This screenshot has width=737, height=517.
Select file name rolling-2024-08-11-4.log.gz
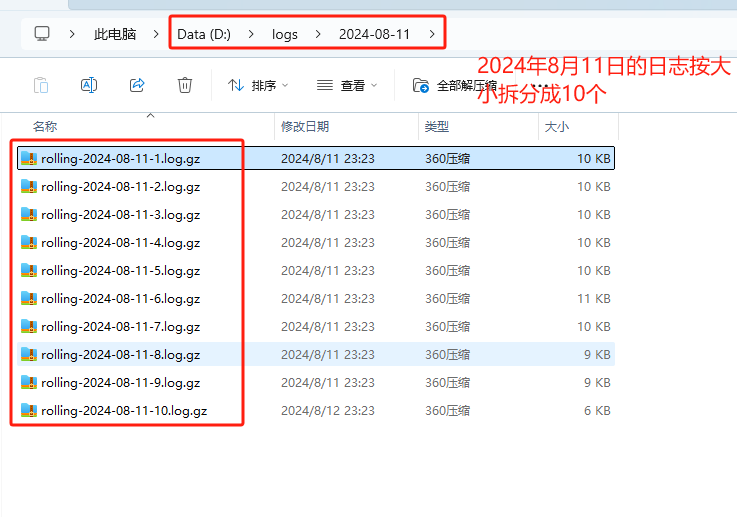121,243
